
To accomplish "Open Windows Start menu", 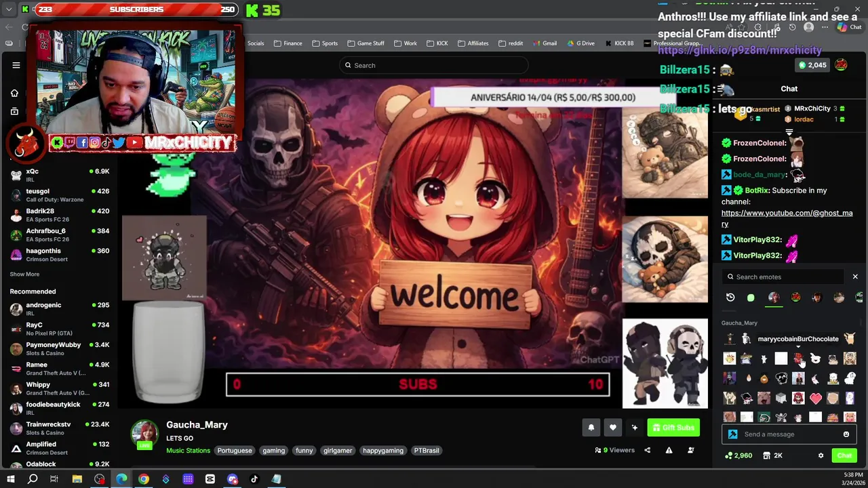I will pyautogui.click(x=10, y=479).
